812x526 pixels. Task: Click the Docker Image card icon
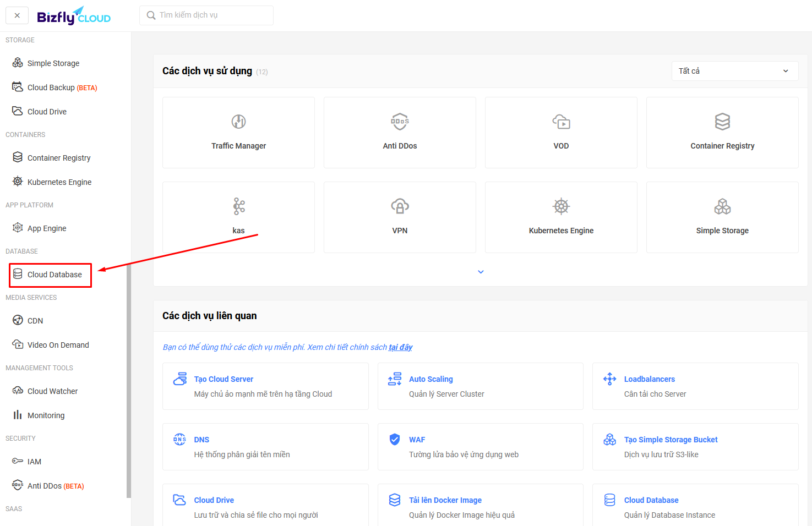(395, 500)
